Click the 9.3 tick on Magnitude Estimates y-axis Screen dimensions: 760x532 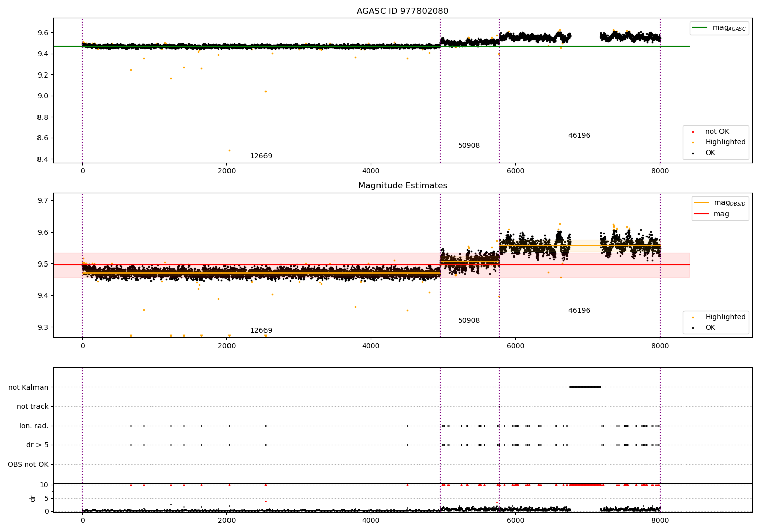coord(43,328)
